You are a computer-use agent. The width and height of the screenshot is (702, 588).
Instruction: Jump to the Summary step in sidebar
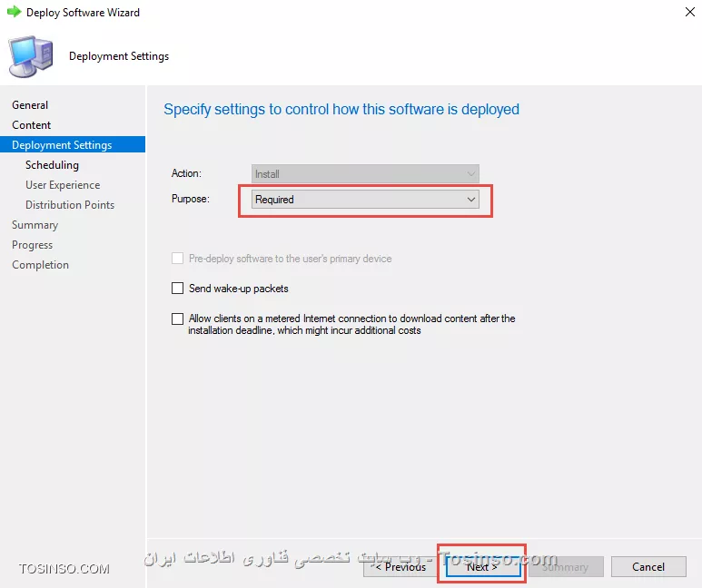click(35, 225)
